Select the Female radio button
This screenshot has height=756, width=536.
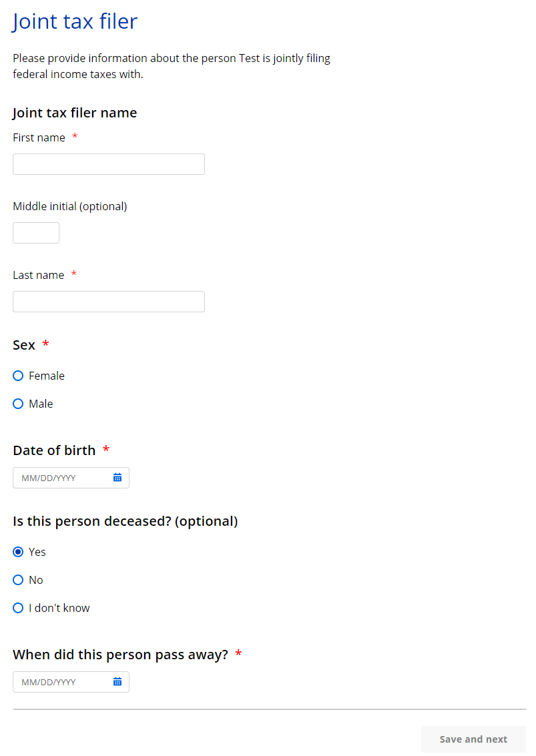[x=19, y=376]
